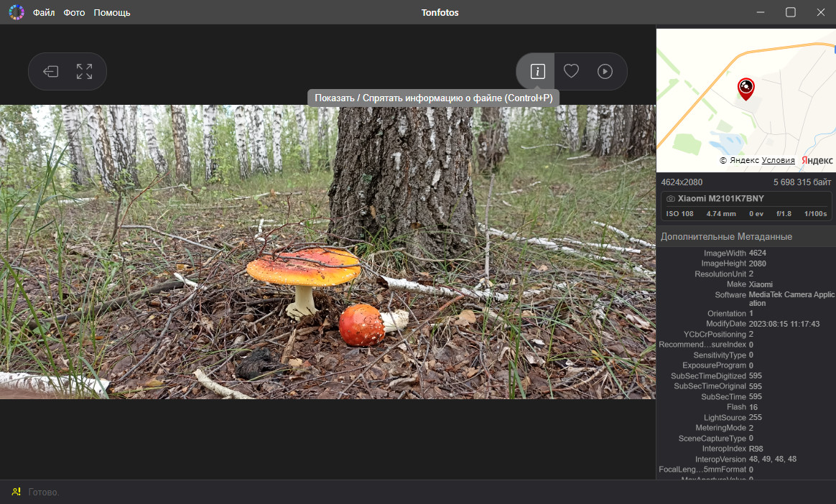Close the Tonfotos window
836x504 pixels.
pyautogui.click(x=820, y=12)
